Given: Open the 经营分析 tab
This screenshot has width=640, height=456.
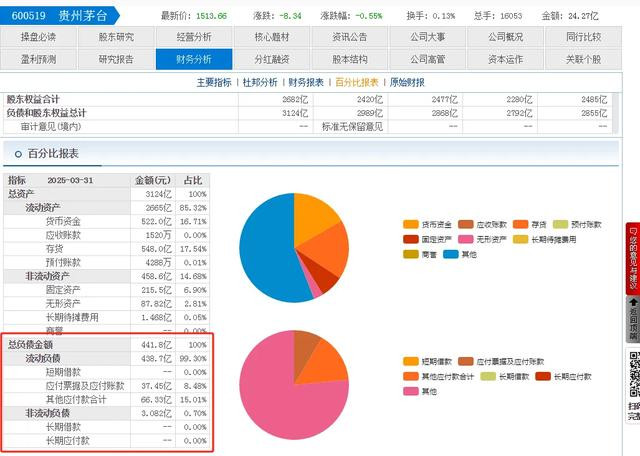Looking at the screenshot, I should point(194,37).
